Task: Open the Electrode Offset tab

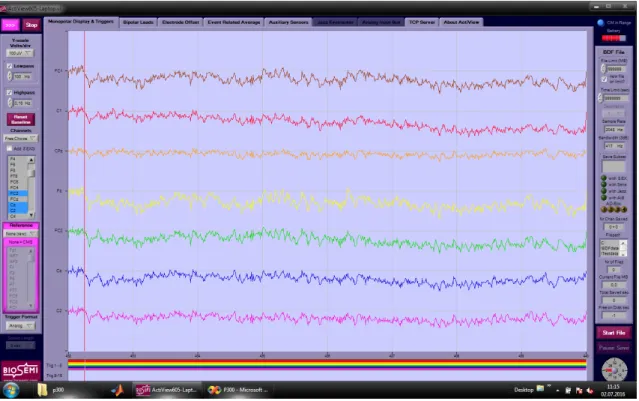Action: coord(181,22)
